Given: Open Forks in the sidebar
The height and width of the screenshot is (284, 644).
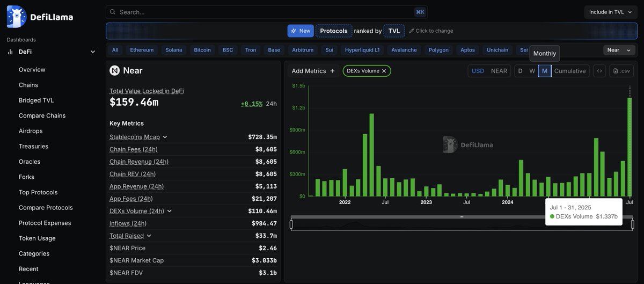Looking at the screenshot, I should click(27, 177).
